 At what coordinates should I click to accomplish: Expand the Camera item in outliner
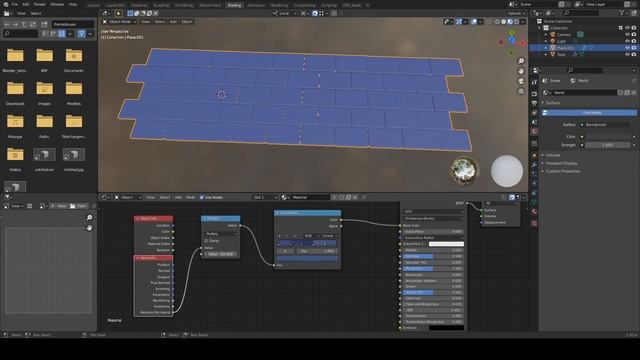click(546, 35)
